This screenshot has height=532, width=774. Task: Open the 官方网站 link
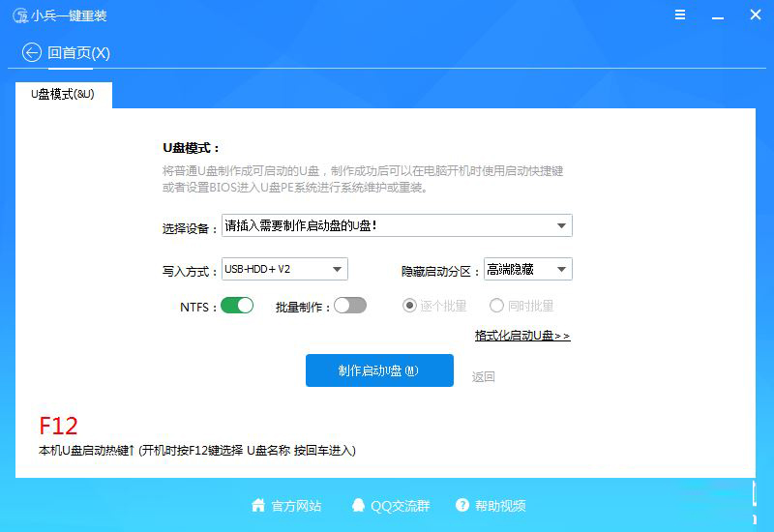[296, 506]
